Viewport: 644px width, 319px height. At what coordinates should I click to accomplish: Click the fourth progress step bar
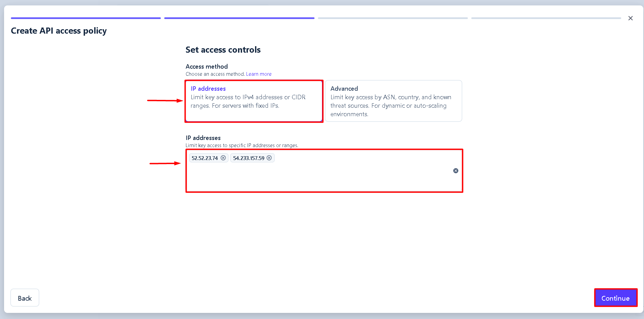pyautogui.click(x=546, y=18)
